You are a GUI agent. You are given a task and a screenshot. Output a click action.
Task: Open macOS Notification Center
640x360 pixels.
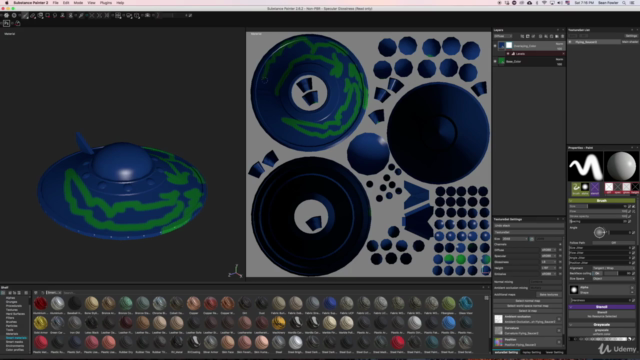coord(633,3)
